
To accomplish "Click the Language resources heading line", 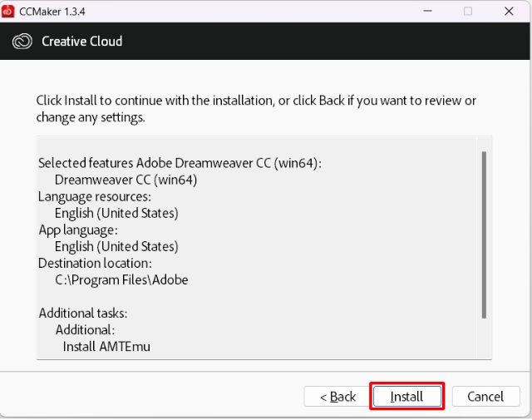I will 95,196.
